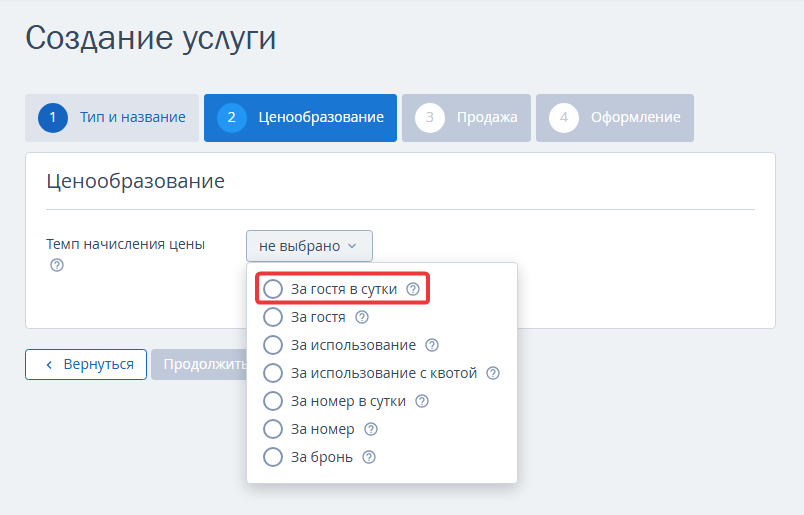Show help icon next to 'За номер'
Image resolution: width=804 pixels, height=515 pixels.
click(x=371, y=429)
